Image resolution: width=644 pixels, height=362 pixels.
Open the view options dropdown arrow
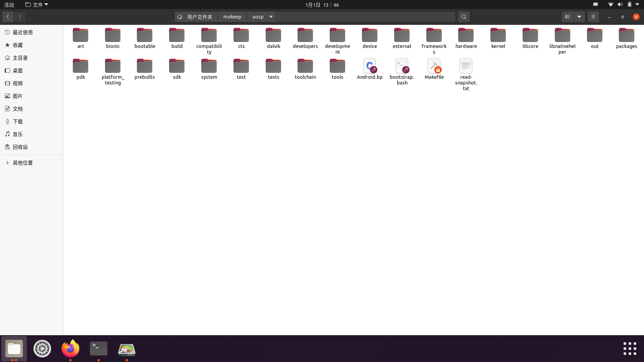point(579,16)
